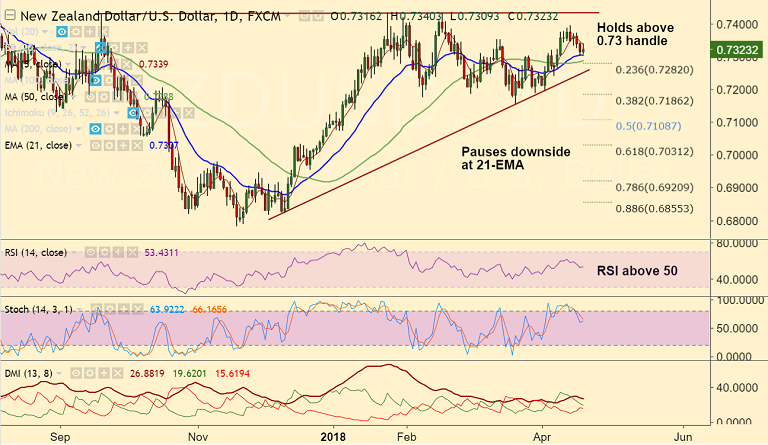This screenshot has width=768, height=445.
Task: Remove EMA (21, close) with X icon
Action: 137,145
